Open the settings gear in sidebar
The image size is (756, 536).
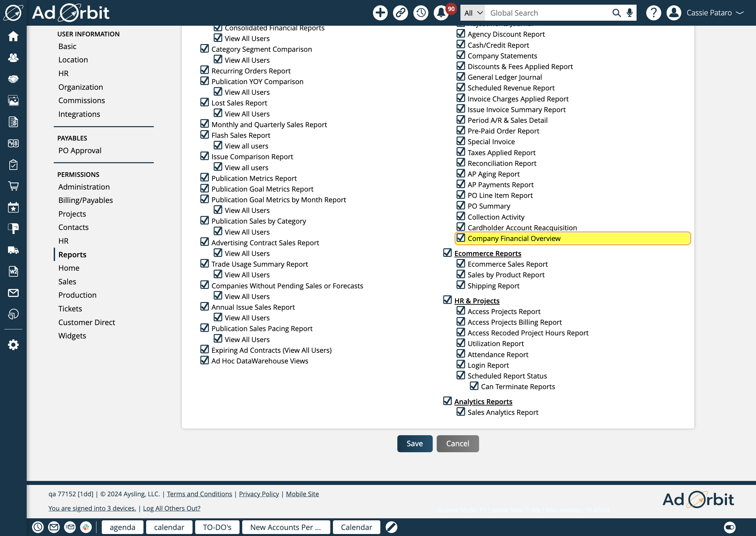(13, 345)
